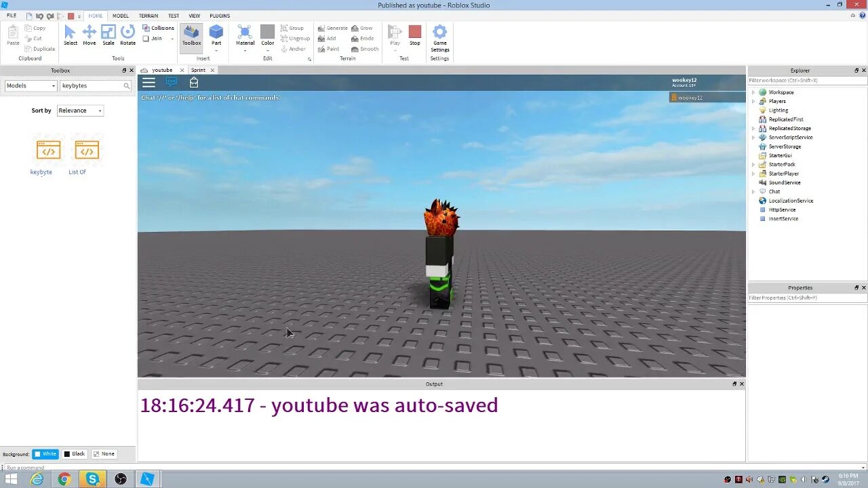Select None background option
The width and height of the screenshot is (868, 488).
[x=104, y=454]
